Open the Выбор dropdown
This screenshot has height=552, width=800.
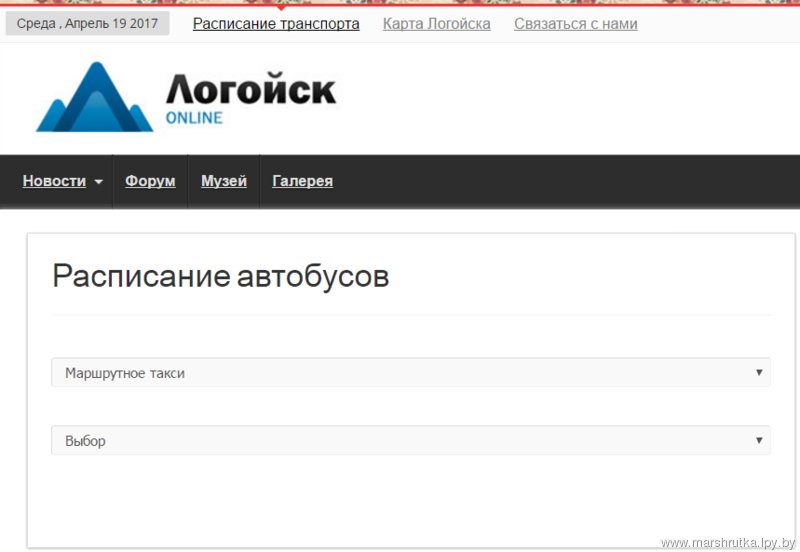pos(411,440)
